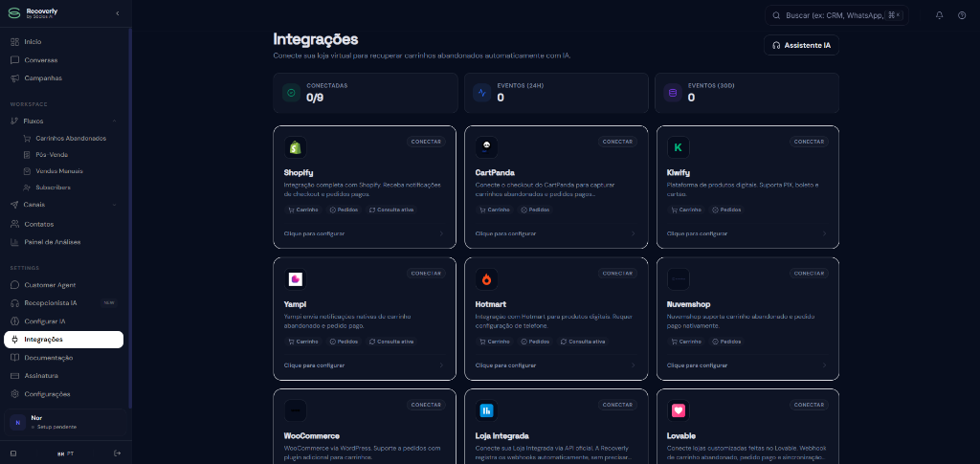Click the Kiwify logo icon
This screenshot has height=464, width=980.
679,146
